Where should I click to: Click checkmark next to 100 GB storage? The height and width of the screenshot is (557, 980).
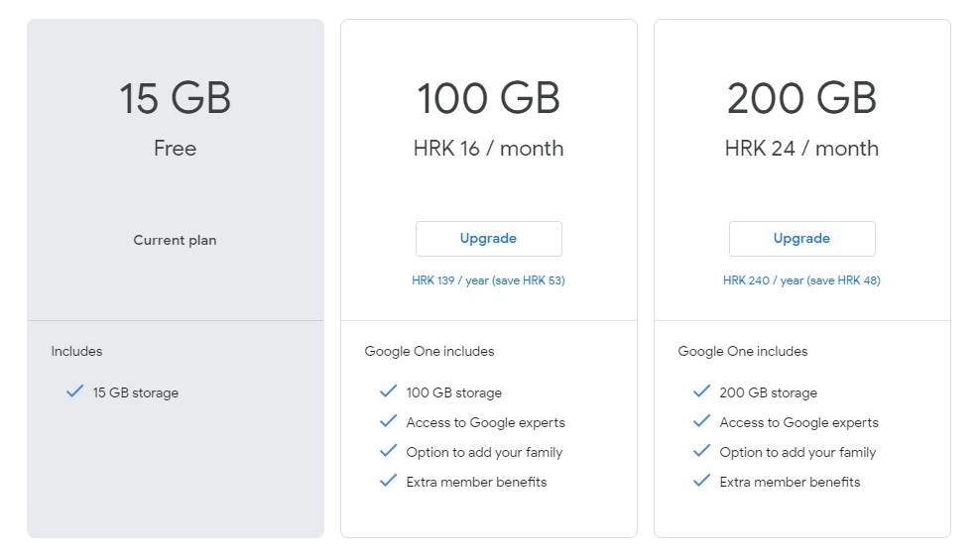coord(388,391)
